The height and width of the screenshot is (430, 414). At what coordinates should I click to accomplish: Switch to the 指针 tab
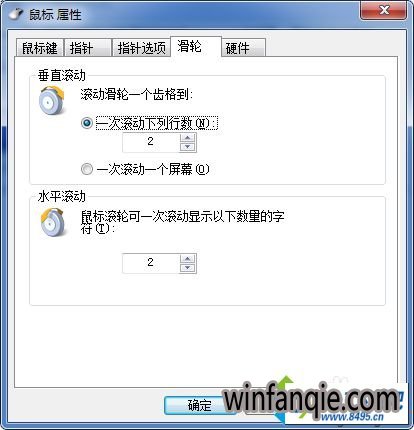87,48
